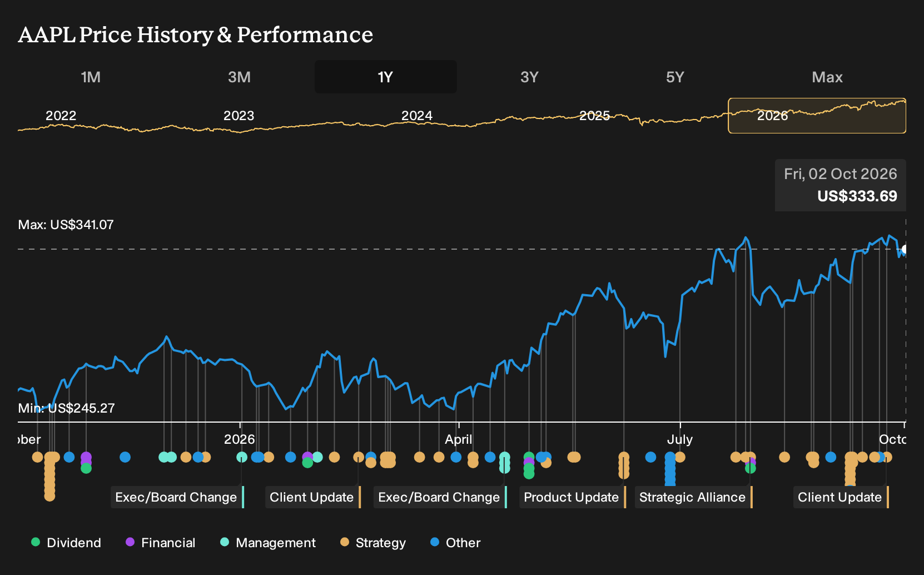Viewport: 924px width, 575px height.
Task: Click the Fri, 02 Oct 2026 date
Action: [x=840, y=174]
